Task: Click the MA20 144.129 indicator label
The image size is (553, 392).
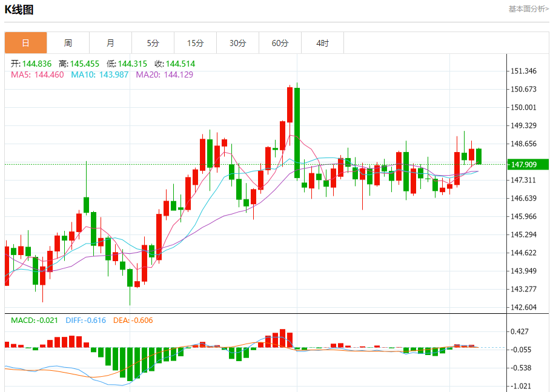Action: (x=164, y=75)
